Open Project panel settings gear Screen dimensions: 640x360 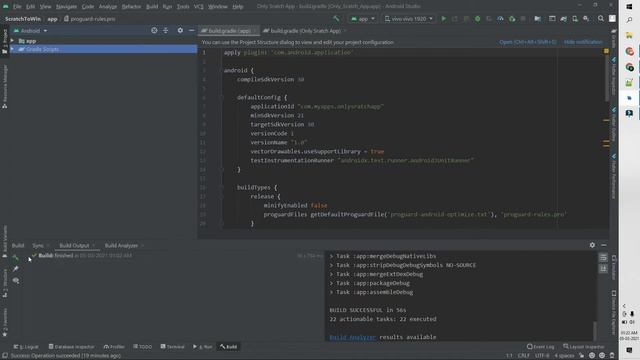pos(180,31)
